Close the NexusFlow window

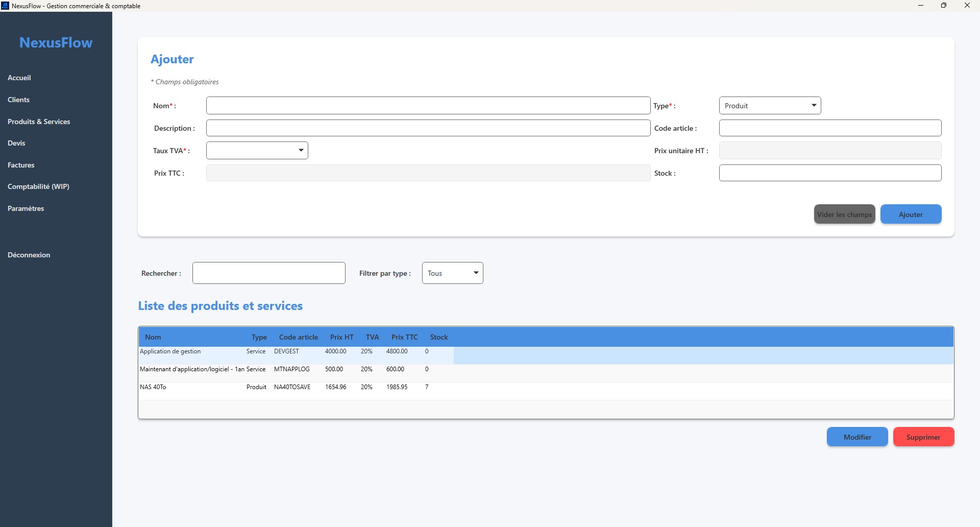tap(967, 6)
